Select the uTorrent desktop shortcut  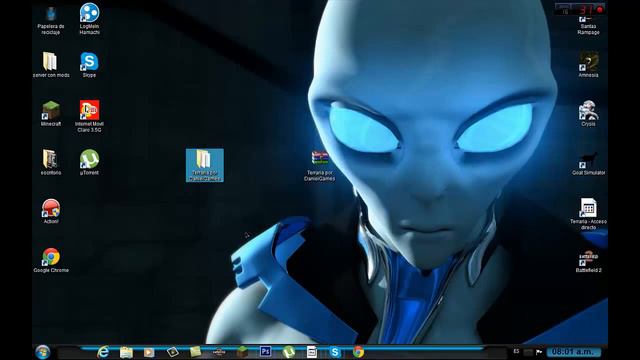[89, 162]
